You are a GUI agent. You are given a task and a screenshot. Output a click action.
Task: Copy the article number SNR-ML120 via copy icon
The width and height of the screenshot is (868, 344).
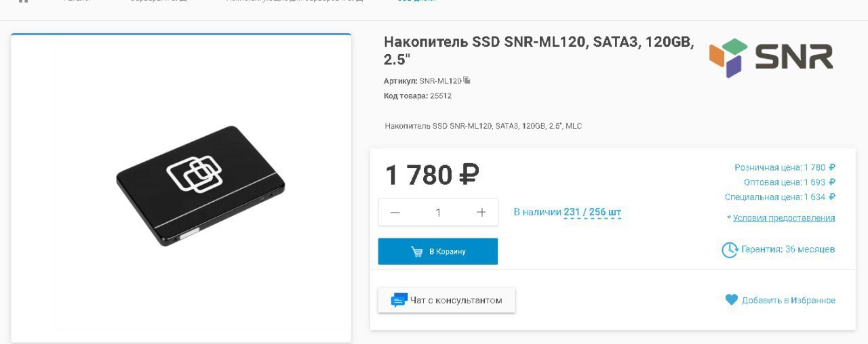[x=467, y=81]
